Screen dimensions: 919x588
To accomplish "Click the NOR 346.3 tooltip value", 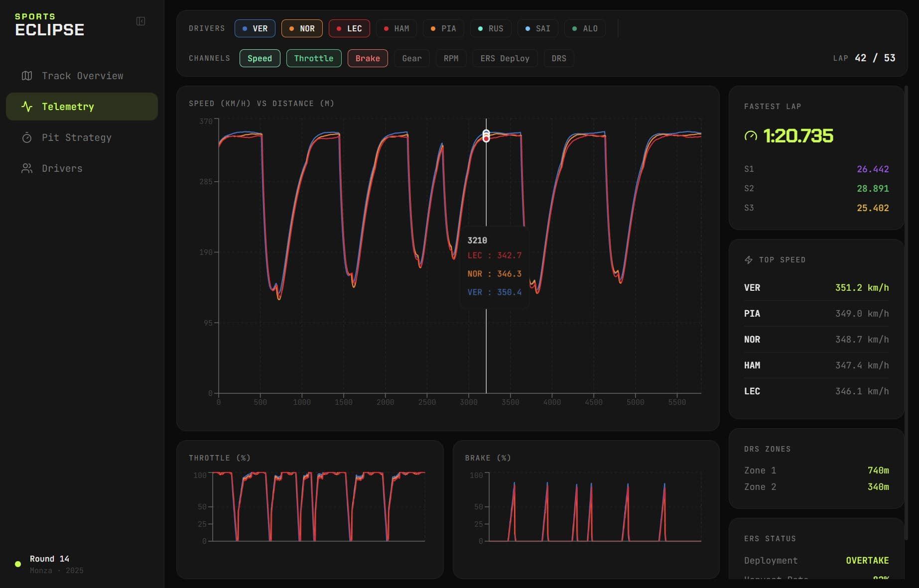I will [x=494, y=274].
